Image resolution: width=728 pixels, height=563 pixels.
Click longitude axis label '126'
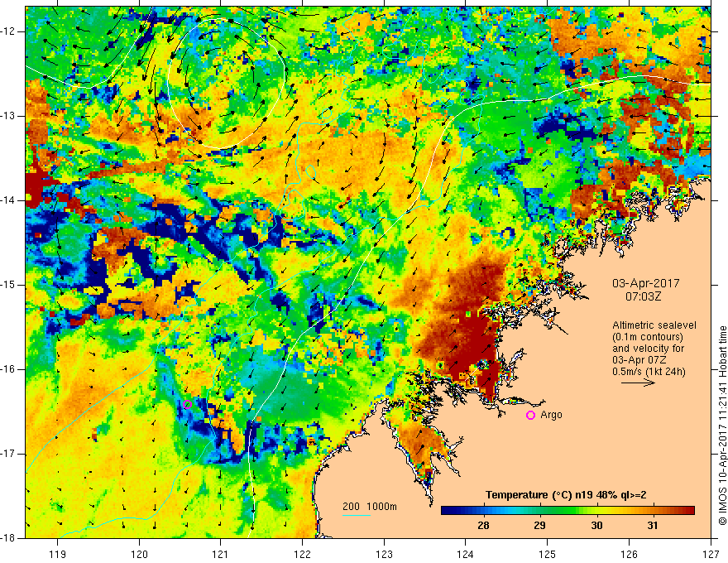click(629, 554)
